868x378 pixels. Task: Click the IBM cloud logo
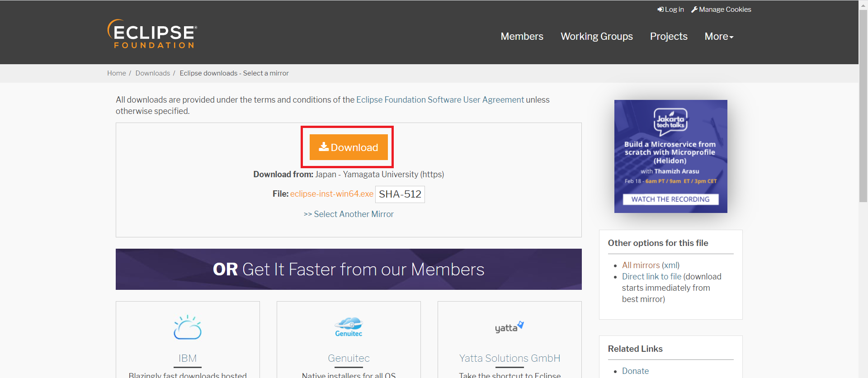[x=188, y=327]
